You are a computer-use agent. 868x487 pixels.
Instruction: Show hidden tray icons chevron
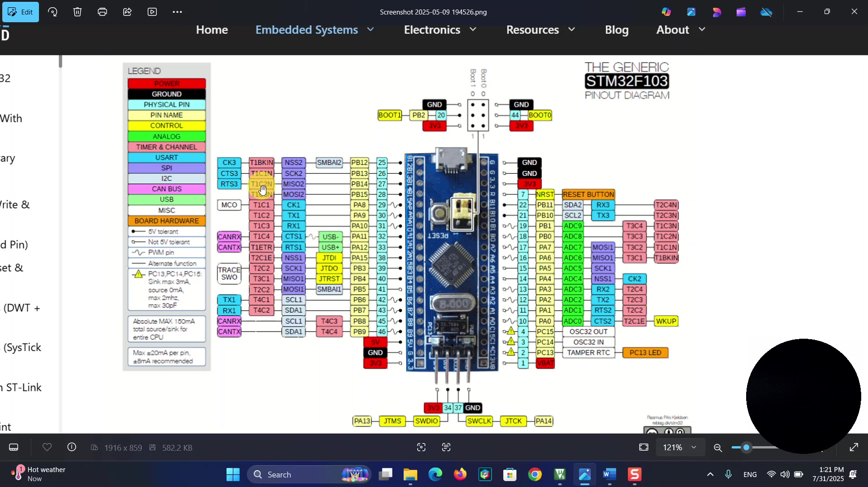[x=710, y=475]
